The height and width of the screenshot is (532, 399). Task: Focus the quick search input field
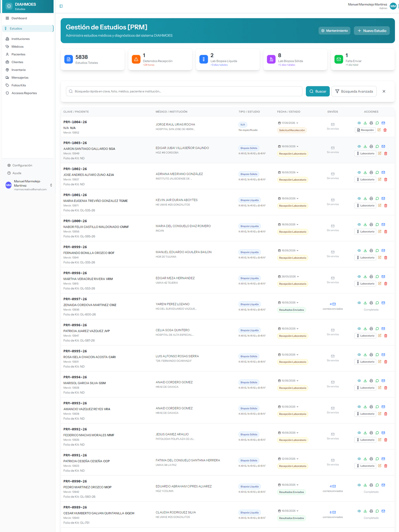pos(184,91)
